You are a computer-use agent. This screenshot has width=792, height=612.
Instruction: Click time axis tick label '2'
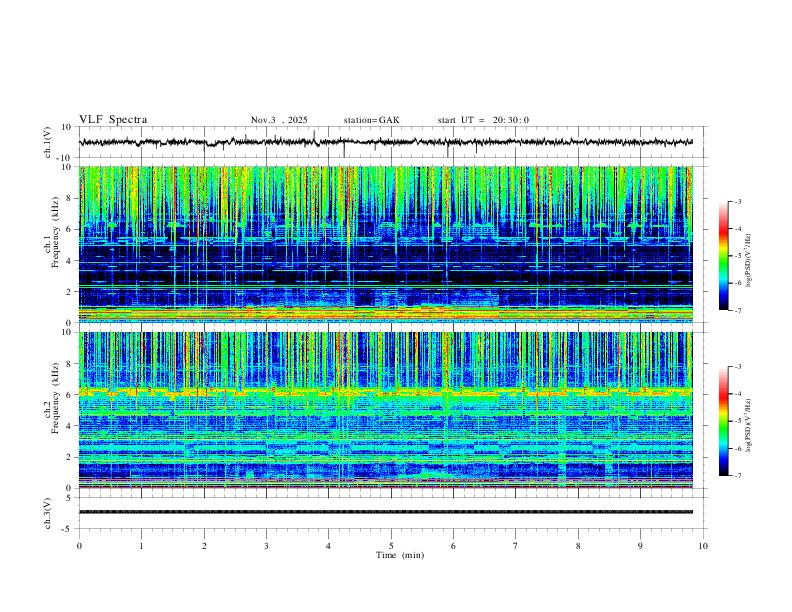pyautogui.click(x=204, y=546)
